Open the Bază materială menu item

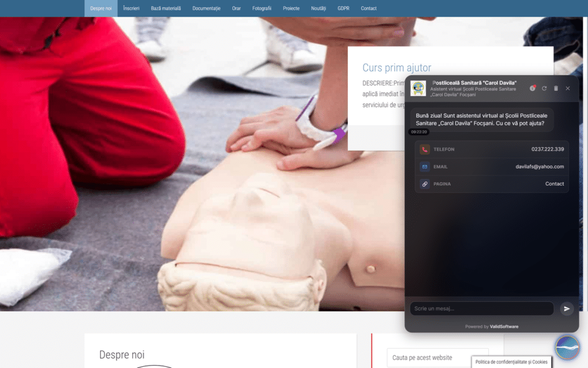tap(166, 8)
